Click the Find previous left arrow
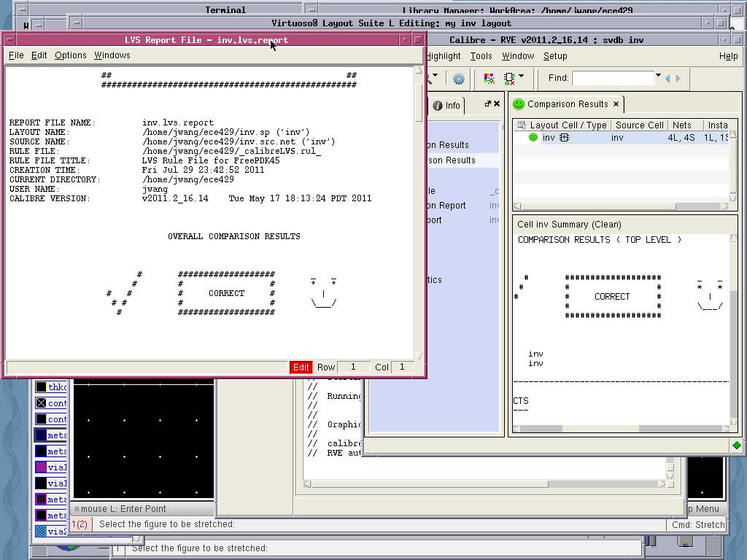 tap(668, 79)
